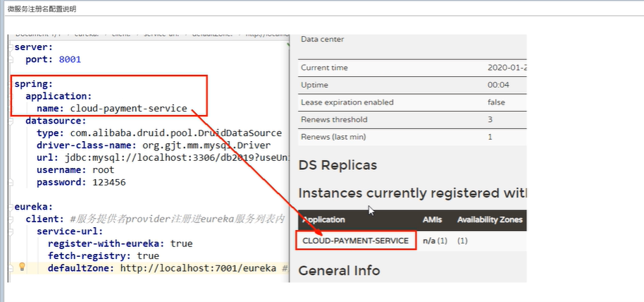Select 'register-with-eureka: true' line
Screen dimensions: 644x302
(120, 243)
